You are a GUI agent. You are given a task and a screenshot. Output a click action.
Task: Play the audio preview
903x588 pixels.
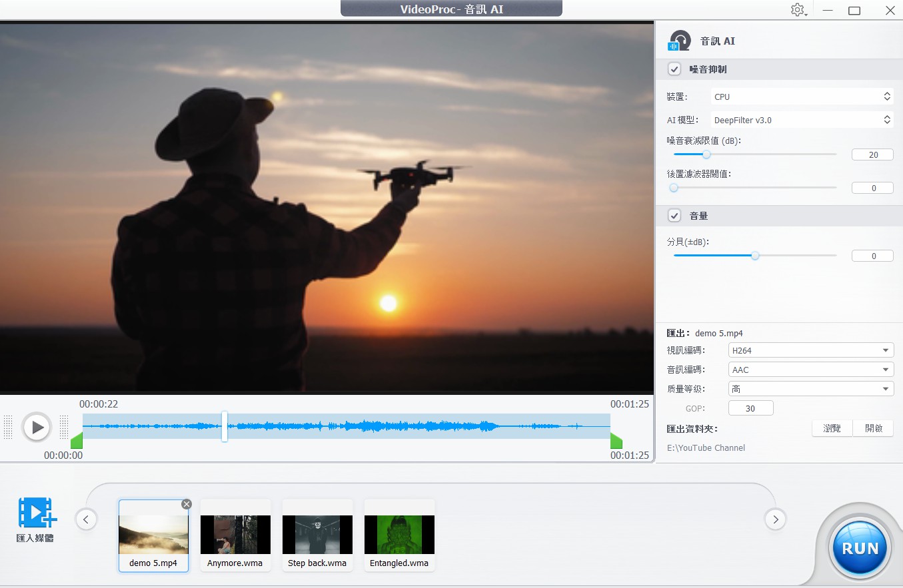(37, 427)
